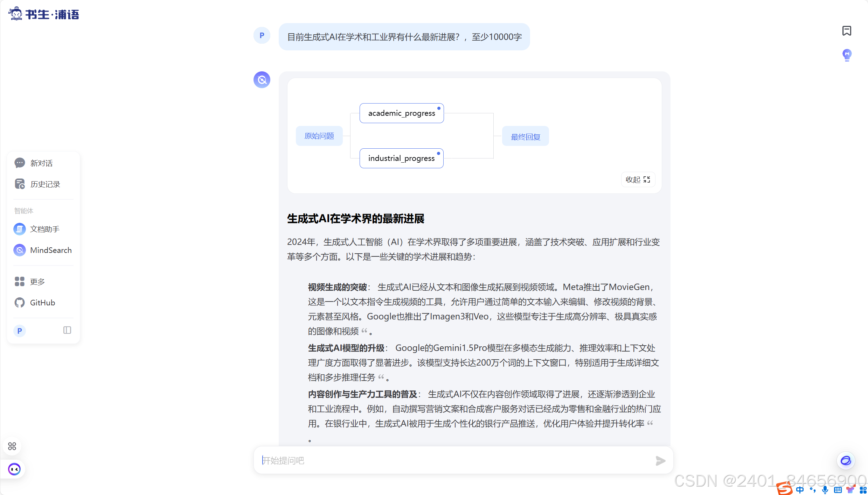The width and height of the screenshot is (868, 495).
Task: Click the lightbulb icon under the bookmark
Action: (847, 55)
